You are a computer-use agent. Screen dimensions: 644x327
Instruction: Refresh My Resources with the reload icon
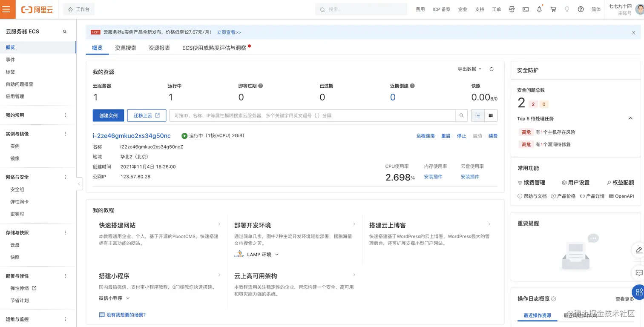tap(492, 69)
